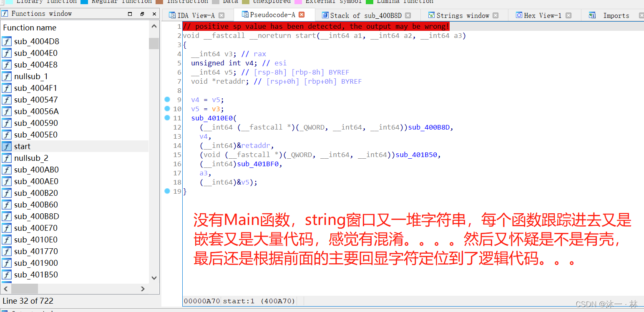This screenshot has width=644, height=312.
Task: Select sub_401900 function row
Action: pyautogui.click(x=75, y=263)
